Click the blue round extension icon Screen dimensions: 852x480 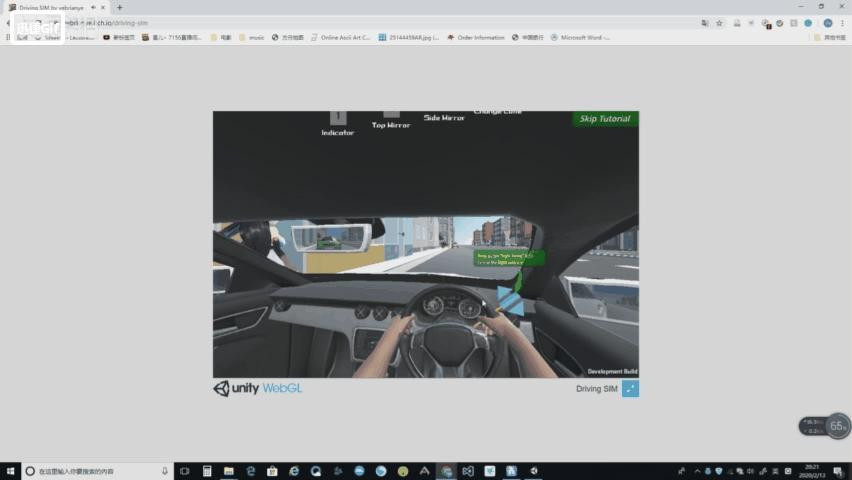tap(809, 23)
